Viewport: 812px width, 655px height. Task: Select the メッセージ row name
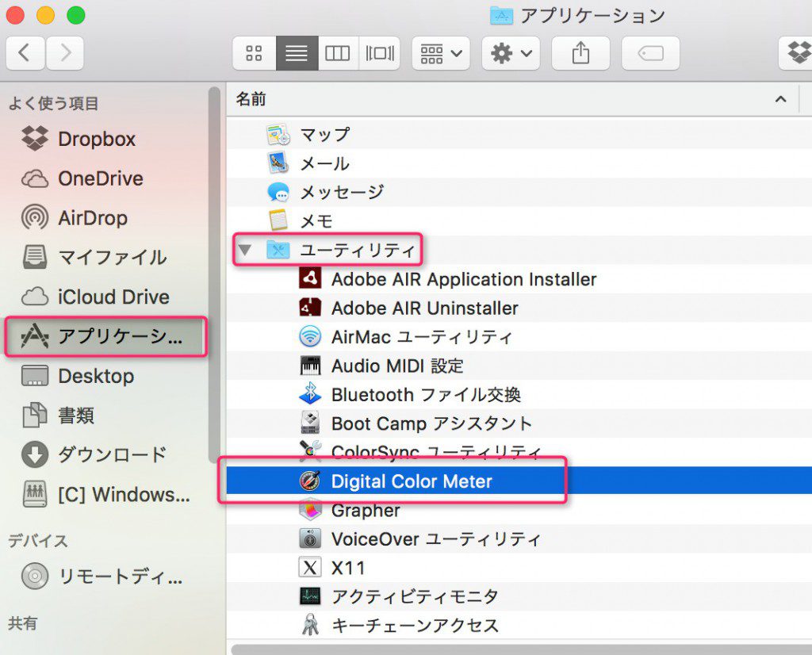pyautogui.click(x=342, y=192)
